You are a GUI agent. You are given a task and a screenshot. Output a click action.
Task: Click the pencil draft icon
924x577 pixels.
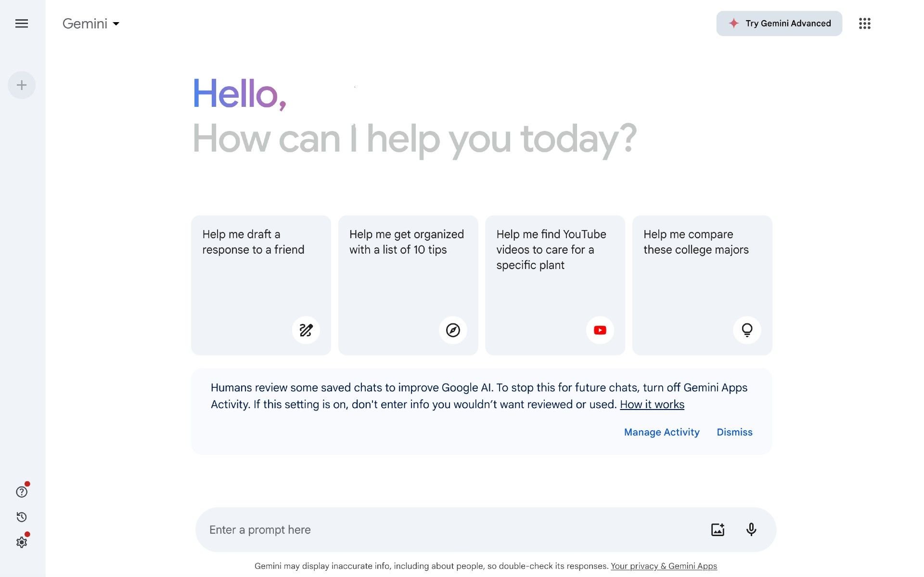[x=306, y=330]
